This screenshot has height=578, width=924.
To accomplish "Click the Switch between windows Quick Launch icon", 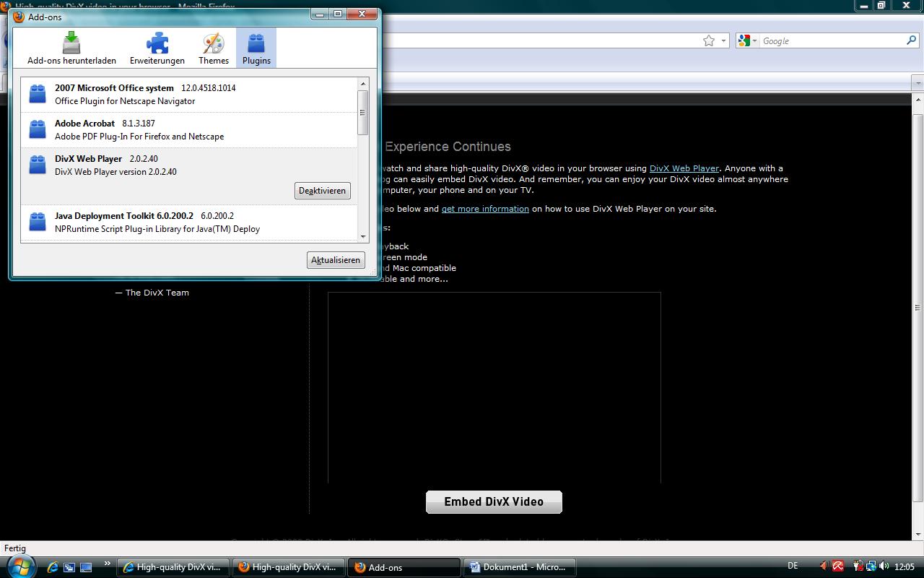I will (x=69, y=567).
